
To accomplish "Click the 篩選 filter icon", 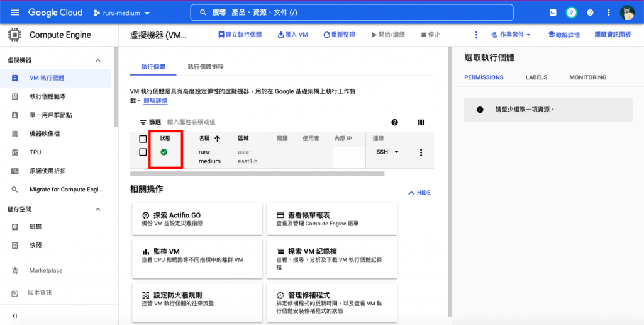I will tap(143, 122).
